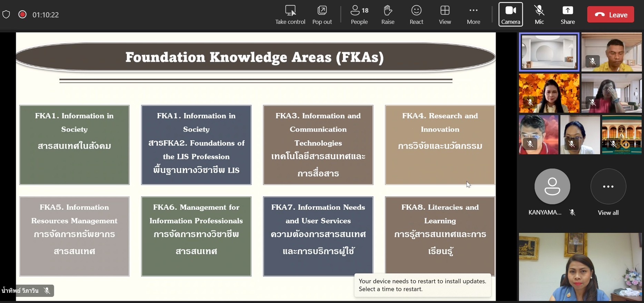The image size is (644, 303).
Task: Click the shield security icon
Action: tap(6, 15)
